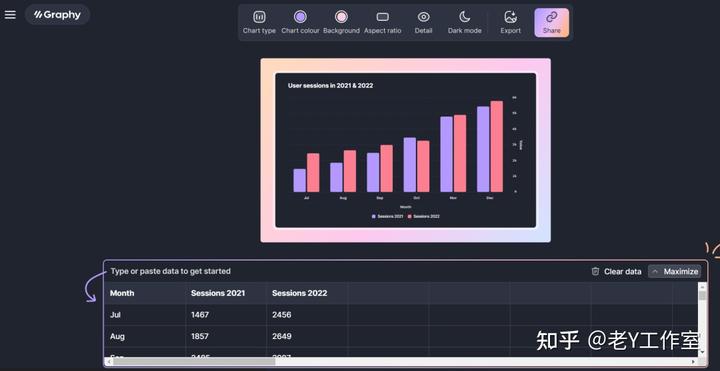This screenshot has height=371, width=720.
Task: Click the horizontal scrollbar right arrow
Action: 693,362
